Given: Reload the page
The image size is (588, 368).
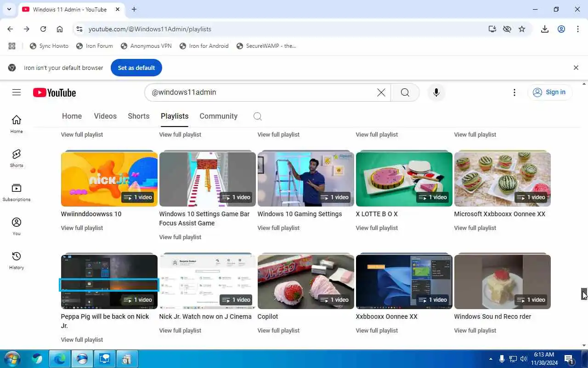Looking at the screenshot, I should click(43, 29).
